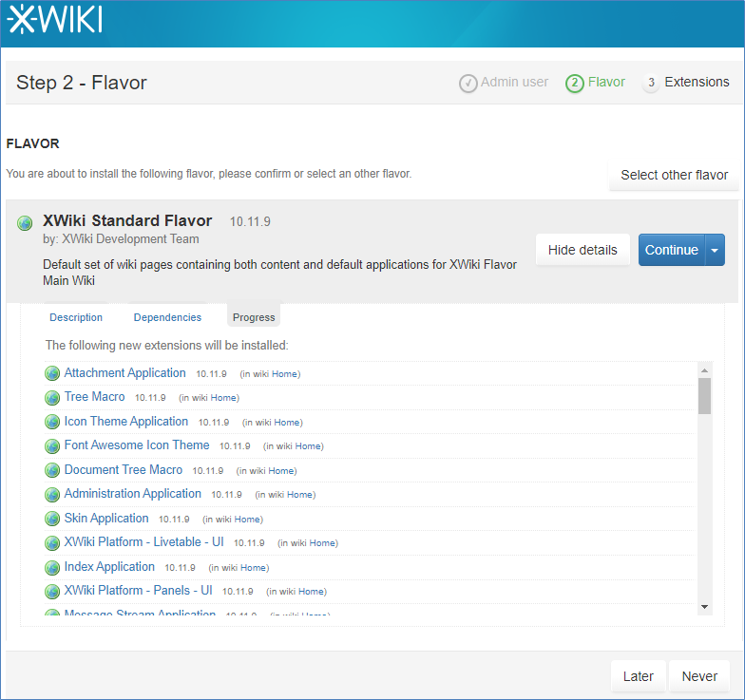Click the globe icon beside Attachment Application
This screenshot has width=745, height=700.
(x=52, y=373)
